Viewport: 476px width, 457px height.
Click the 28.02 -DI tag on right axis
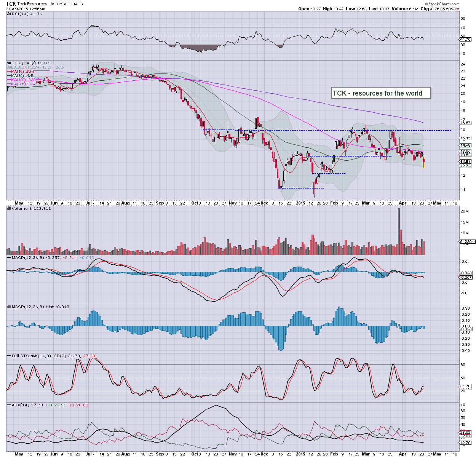[465, 432]
